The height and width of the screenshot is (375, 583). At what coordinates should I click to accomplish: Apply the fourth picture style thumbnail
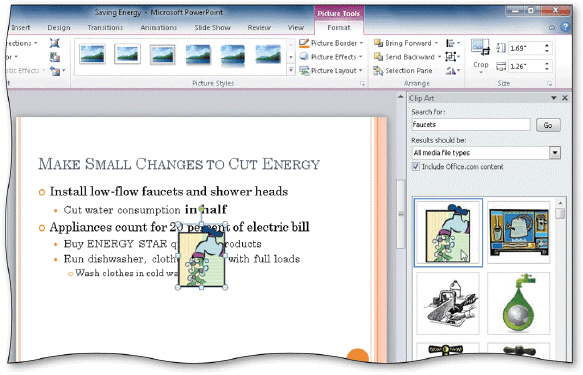click(x=198, y=54)
